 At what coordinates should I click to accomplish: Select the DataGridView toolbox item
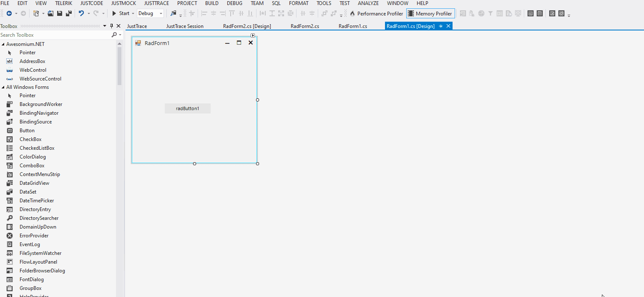click(x=34, y=183)
